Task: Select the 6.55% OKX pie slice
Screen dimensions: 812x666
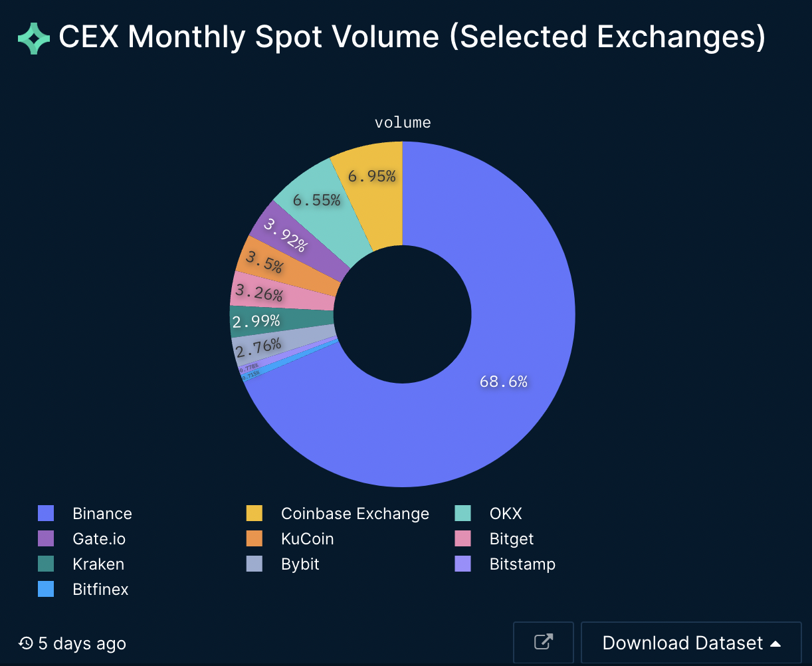Action: point(318,199)
